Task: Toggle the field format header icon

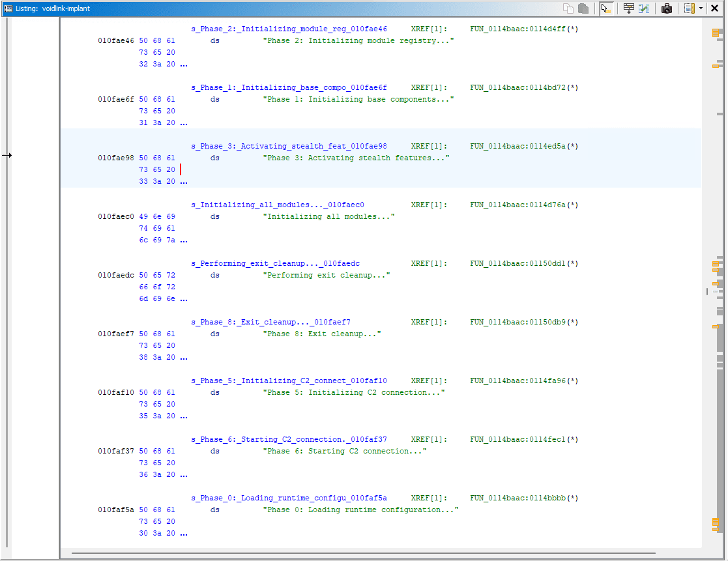Action: [x=629, y=8]
